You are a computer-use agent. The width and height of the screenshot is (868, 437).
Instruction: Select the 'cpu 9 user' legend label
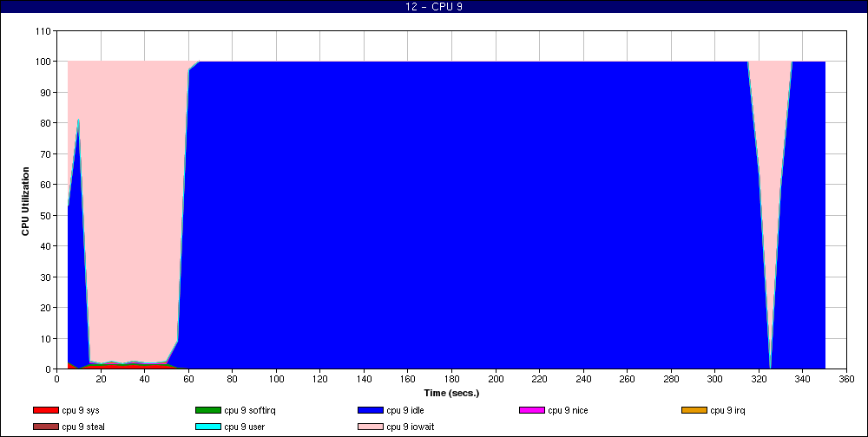tap(245, 427)
